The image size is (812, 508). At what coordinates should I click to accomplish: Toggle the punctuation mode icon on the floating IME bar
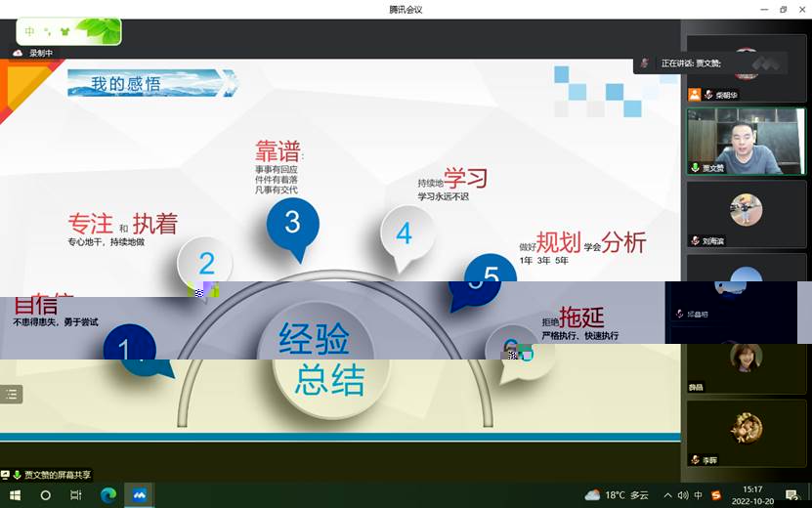[47, 31]
